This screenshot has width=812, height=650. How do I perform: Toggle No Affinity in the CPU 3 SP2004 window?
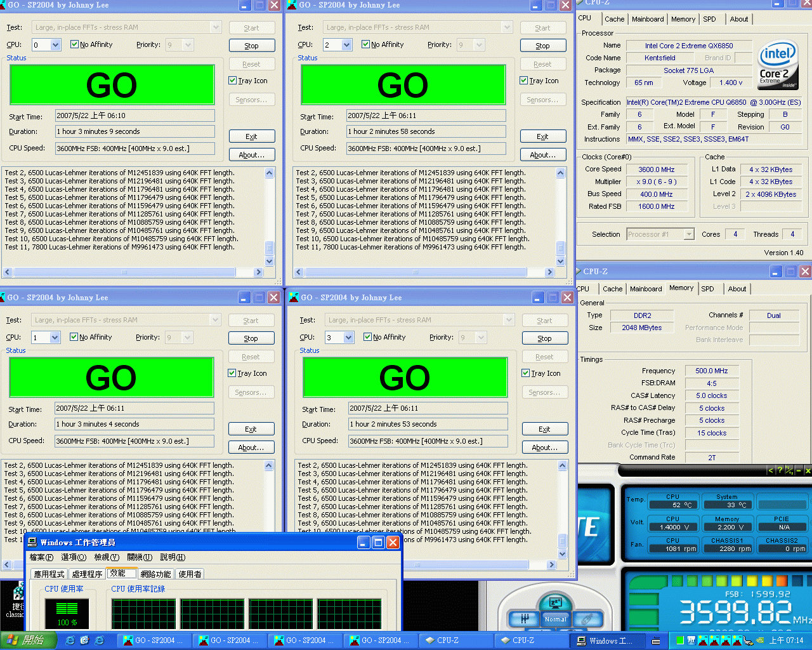[x=384, y=337]
